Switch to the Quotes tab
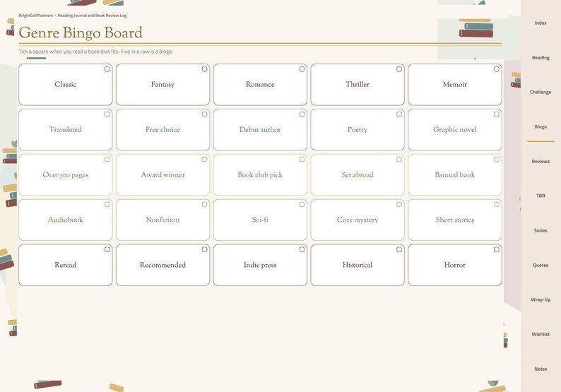 [x=541, y=265]
